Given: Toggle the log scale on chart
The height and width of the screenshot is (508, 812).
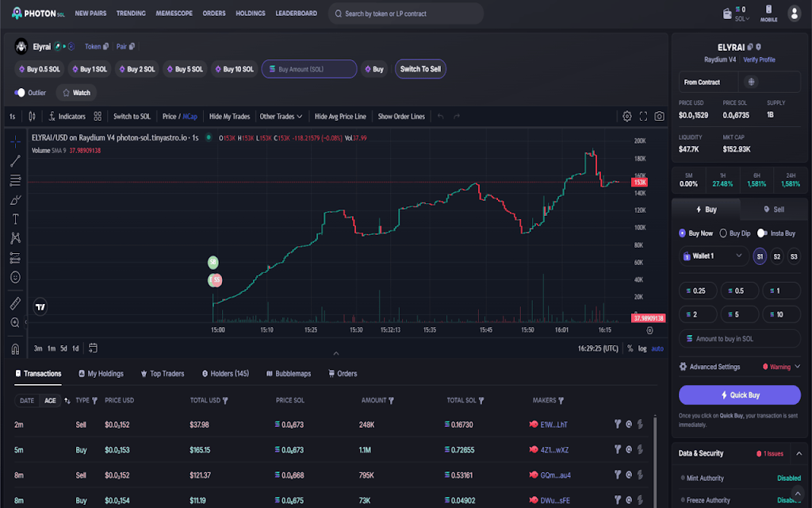Looking at the screenshot, I should [x=642, y=348].
